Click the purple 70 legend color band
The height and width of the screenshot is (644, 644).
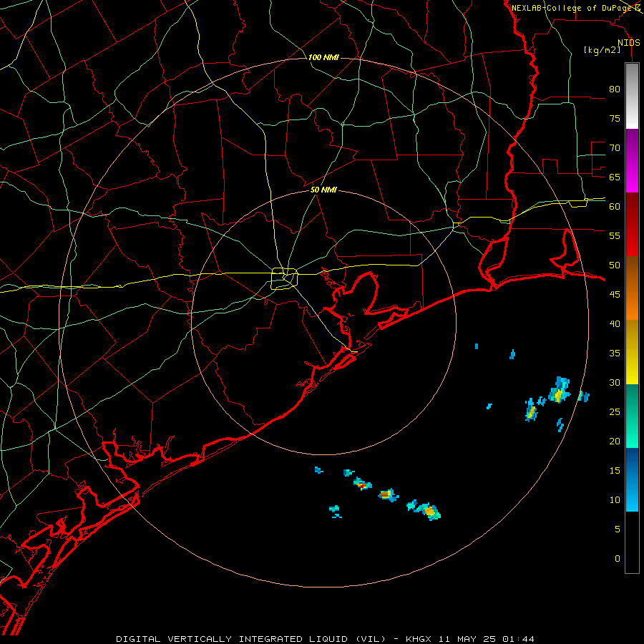pos(632,146)
